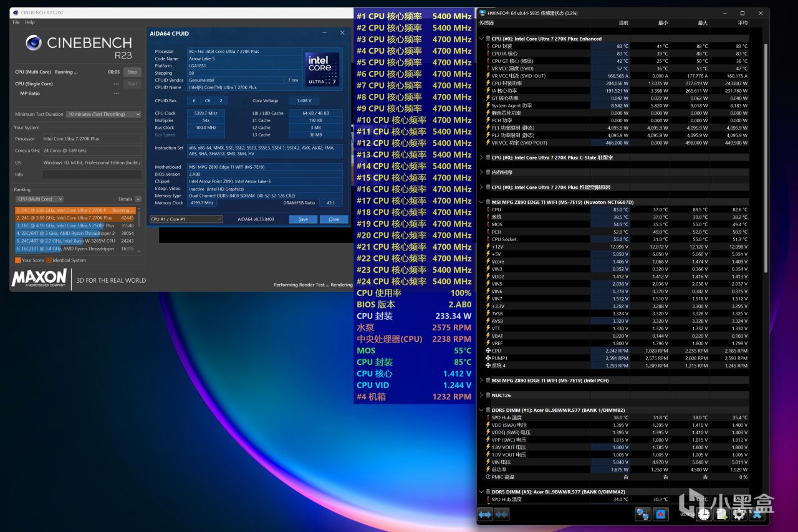This screenshot has width=798, height=532.
Task: Click the Cinebench sphere logo icon
Action: [x=34, y=43]
